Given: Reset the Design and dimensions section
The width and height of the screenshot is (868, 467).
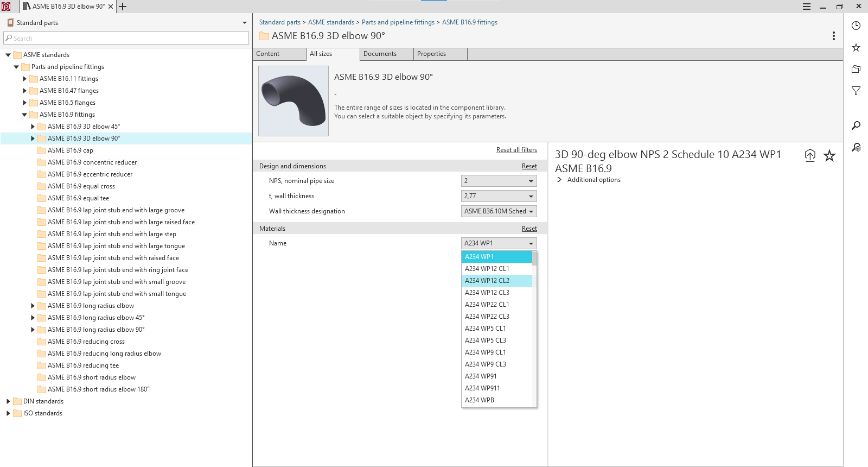Looking at the screenshot, I should [x=529, y=166].
